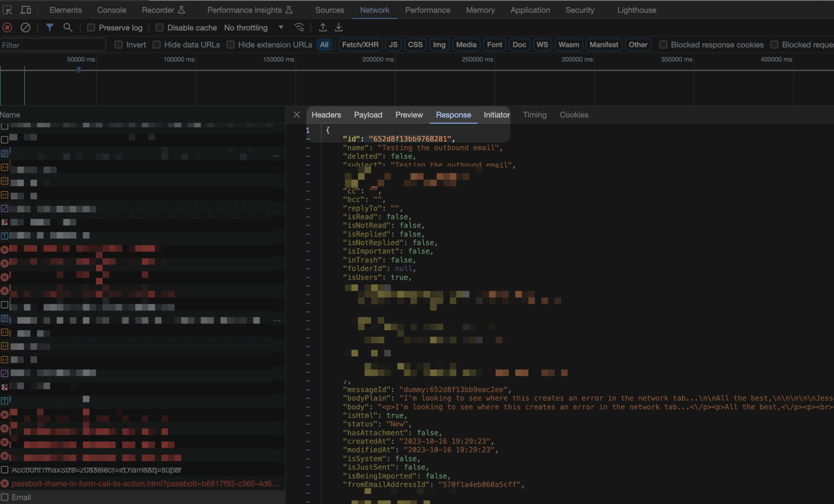Click the JS filter icon
The image size is (834, 504).
click(x=393, y=45)
